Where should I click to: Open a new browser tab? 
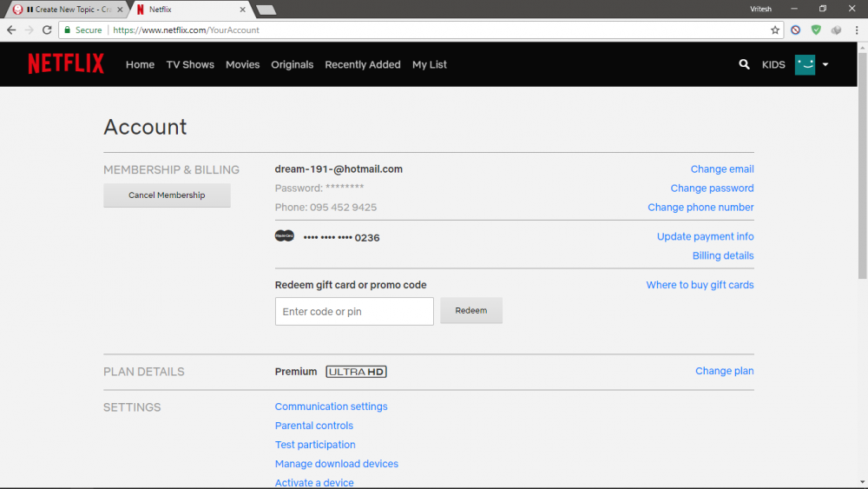click(x=266, y=10)
